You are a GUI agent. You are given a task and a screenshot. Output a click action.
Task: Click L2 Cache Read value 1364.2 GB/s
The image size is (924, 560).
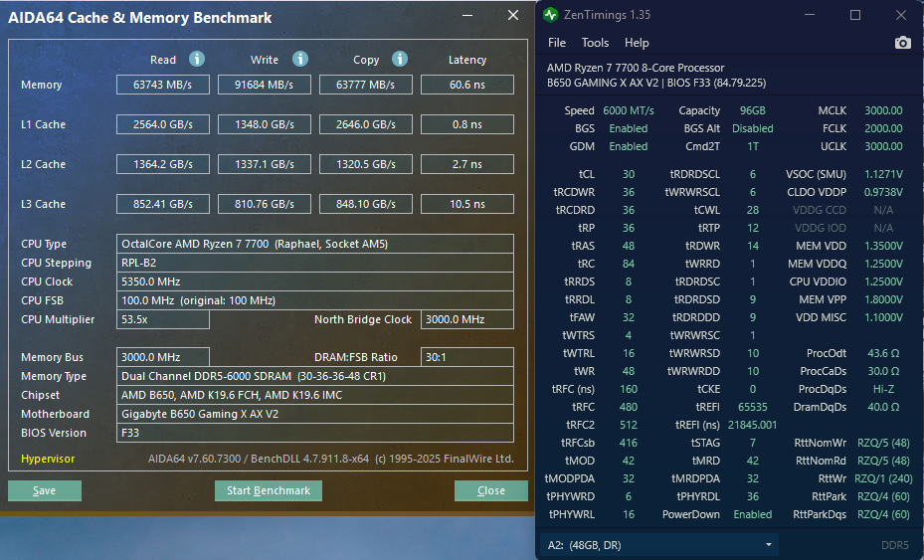click(x=163, y=164)
